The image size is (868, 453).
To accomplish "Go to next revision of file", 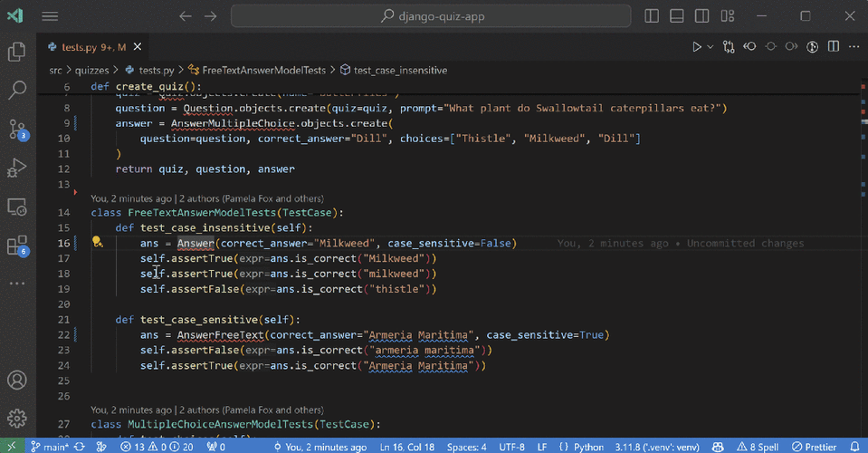I will click(x=792, y=47).
